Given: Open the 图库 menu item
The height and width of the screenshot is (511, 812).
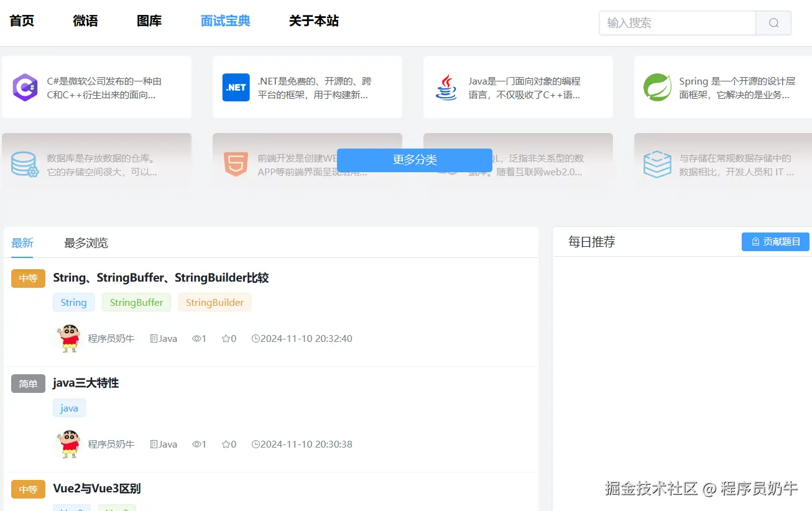Looking at the screenshot, I should pos(149,21).
